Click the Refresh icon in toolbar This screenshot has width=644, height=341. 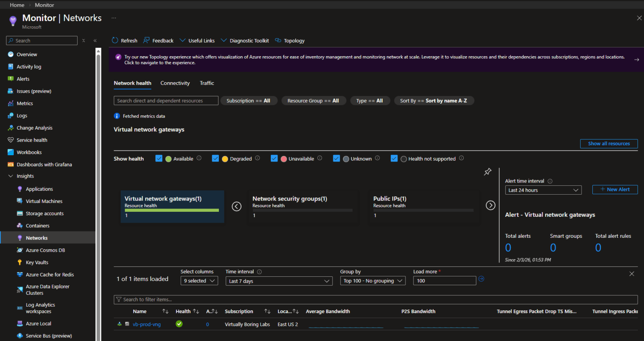pos(115,40)
